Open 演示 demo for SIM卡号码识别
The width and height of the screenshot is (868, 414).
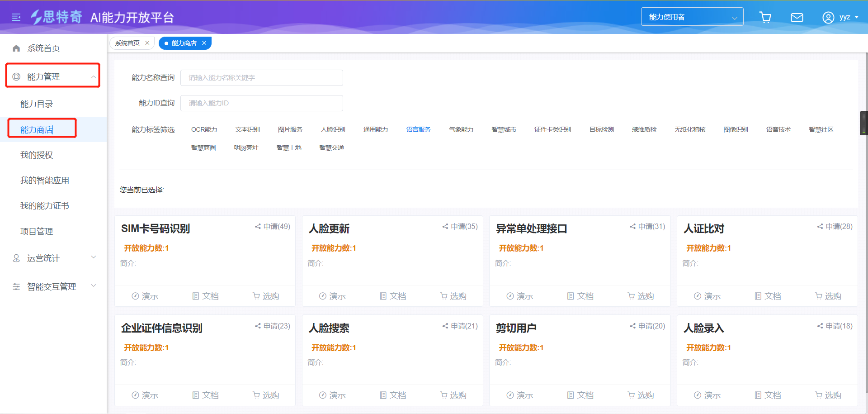(145, 296)
